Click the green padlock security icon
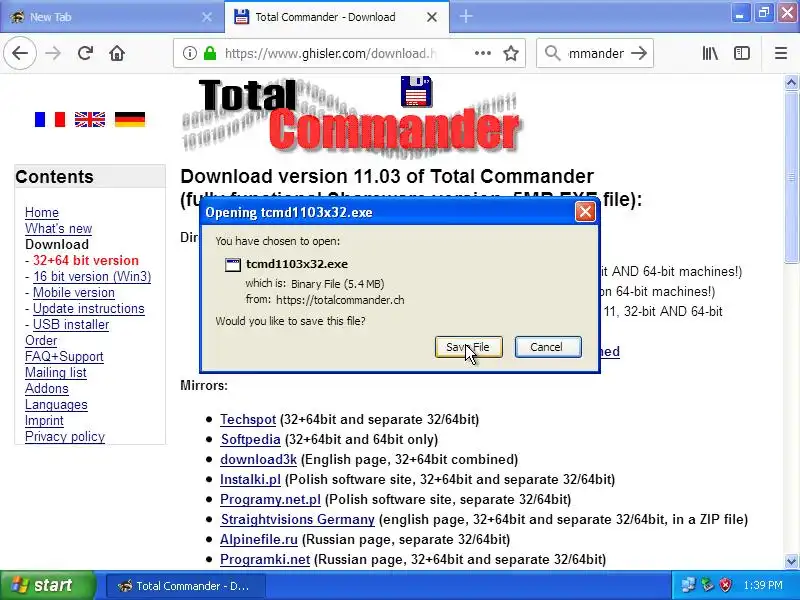800x600 pixels. (210, 53)
